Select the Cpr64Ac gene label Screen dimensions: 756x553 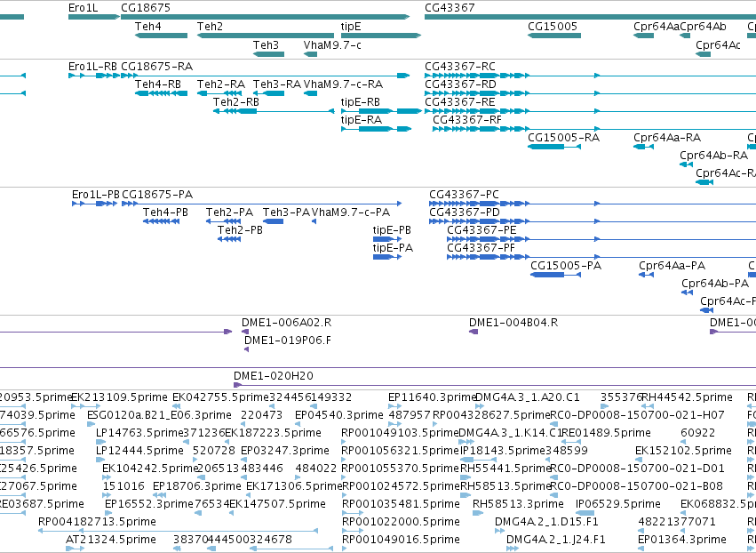(719, 44)
